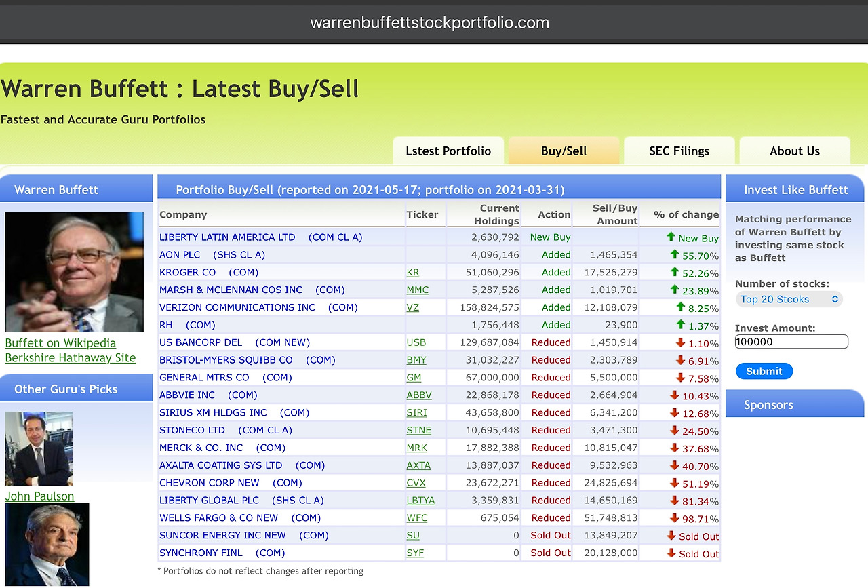Open the VZ ticker link

click(x=413, y=308)
